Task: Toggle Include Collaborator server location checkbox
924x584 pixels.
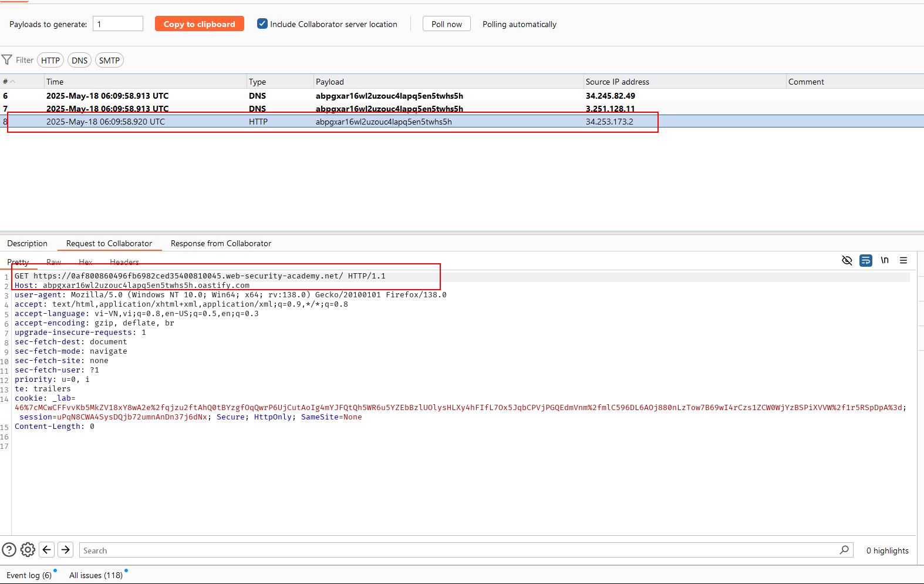Action: [x=262, y=24]
